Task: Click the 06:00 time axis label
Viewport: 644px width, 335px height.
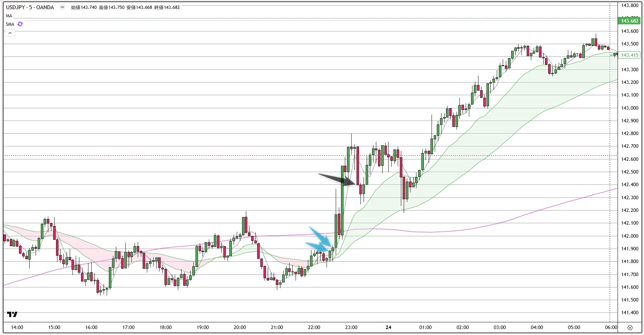Action: (611, 327)
